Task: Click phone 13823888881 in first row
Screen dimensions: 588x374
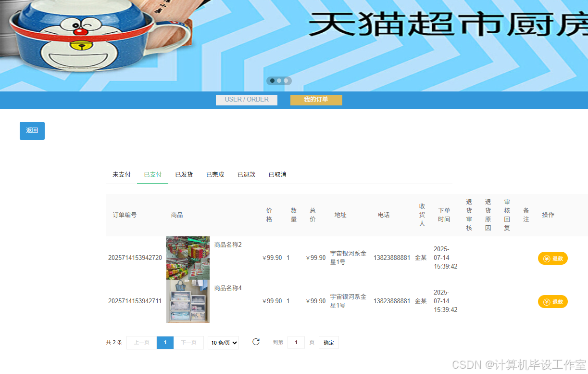Action: 392,258
